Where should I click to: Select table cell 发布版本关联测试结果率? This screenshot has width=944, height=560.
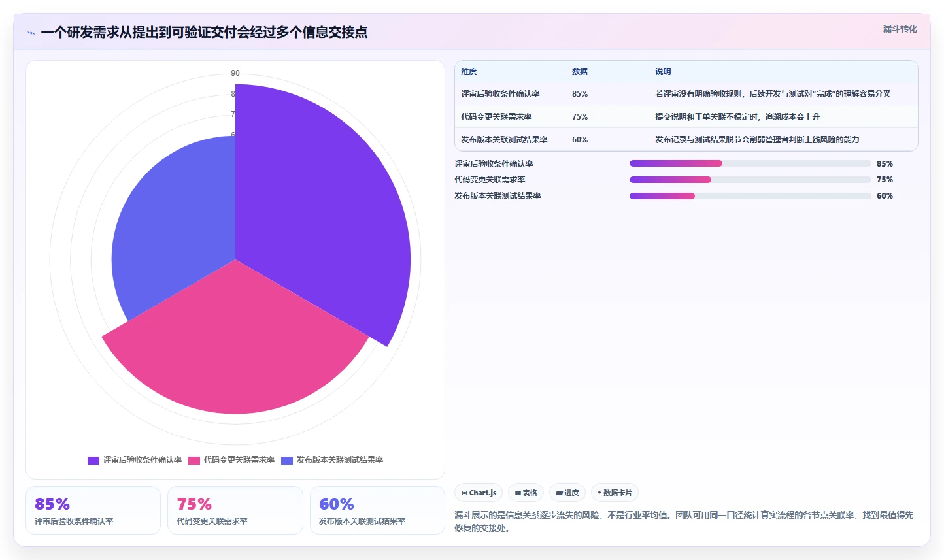point(504,140)
